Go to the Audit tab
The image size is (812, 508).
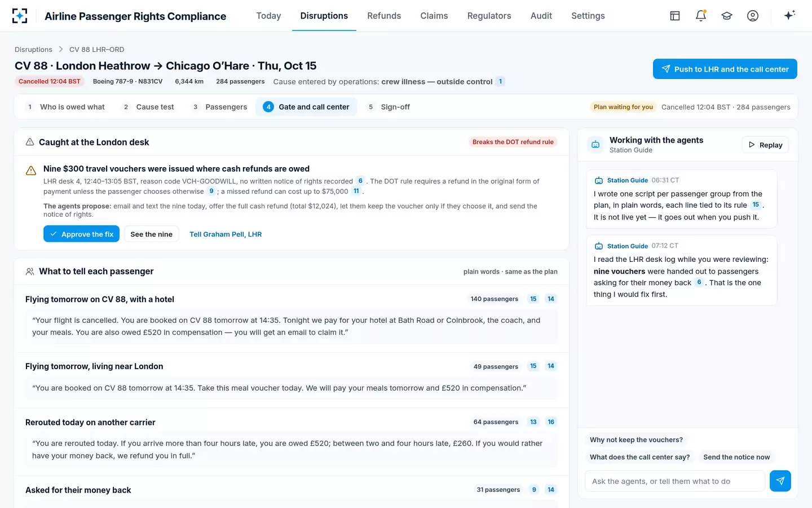[x=541, y=16]
